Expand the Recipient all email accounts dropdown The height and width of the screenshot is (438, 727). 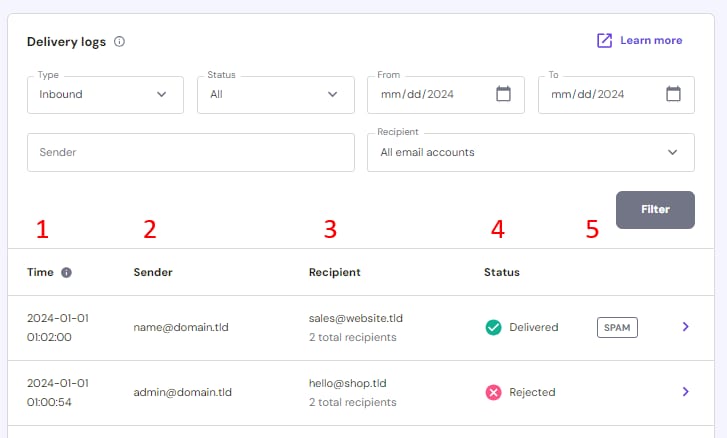coord(530,153)
